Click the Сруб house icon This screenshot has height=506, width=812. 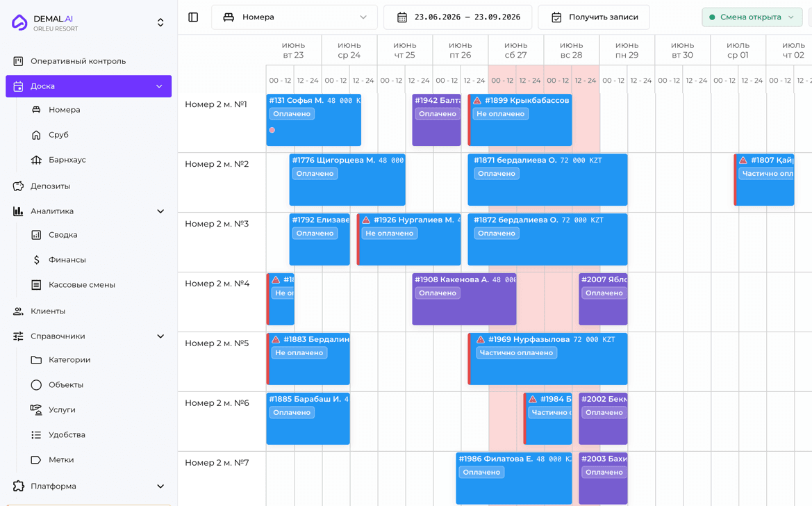[x=36, y=135]
